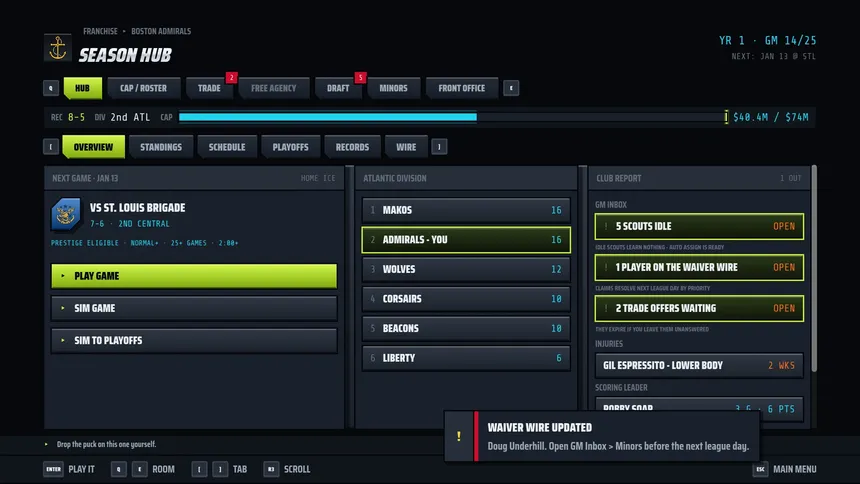
Task: Click the Waiver Wire Updated notification
Action: click(x=602, y=436)
